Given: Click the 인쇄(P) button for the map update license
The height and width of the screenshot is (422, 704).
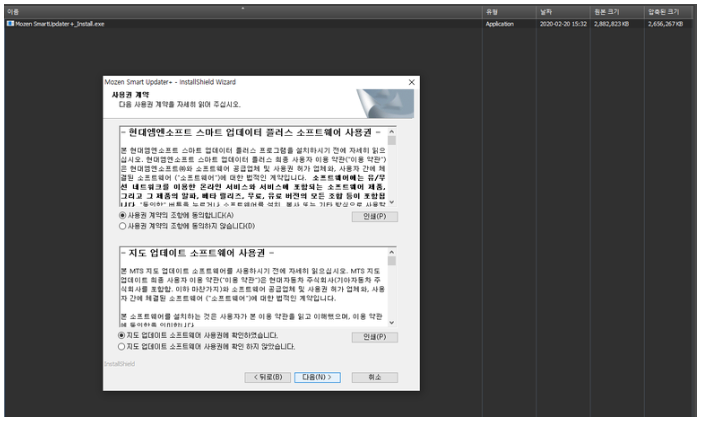Looking at the screenshot, I should click(375, 337).
